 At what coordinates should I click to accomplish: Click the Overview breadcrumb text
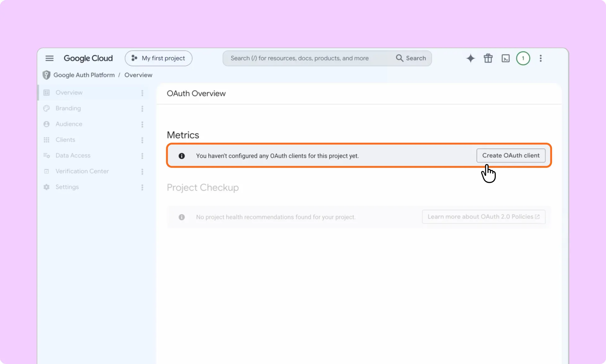tap(138, 75)
